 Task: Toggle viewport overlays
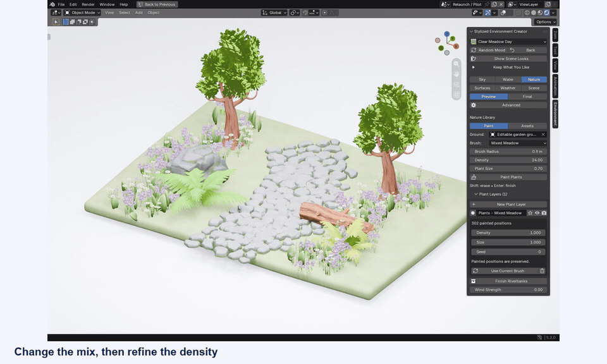click(x=503, y=13)
